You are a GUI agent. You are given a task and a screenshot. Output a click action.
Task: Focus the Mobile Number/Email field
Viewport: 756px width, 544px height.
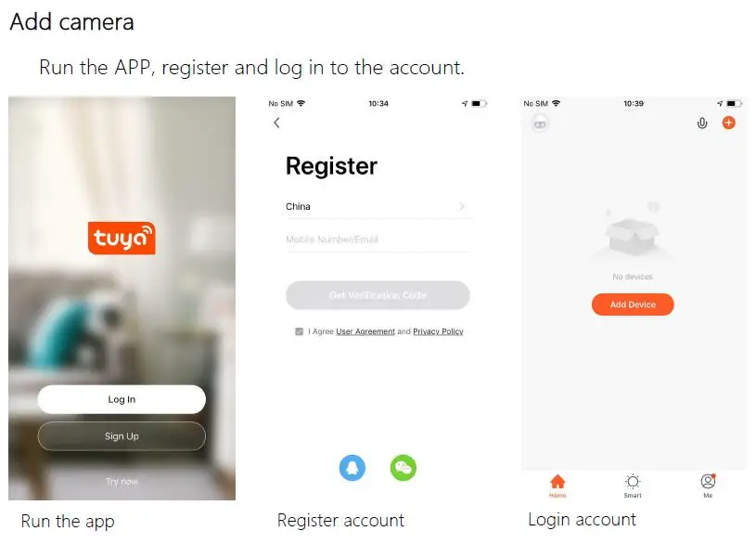tap(378, 240)
